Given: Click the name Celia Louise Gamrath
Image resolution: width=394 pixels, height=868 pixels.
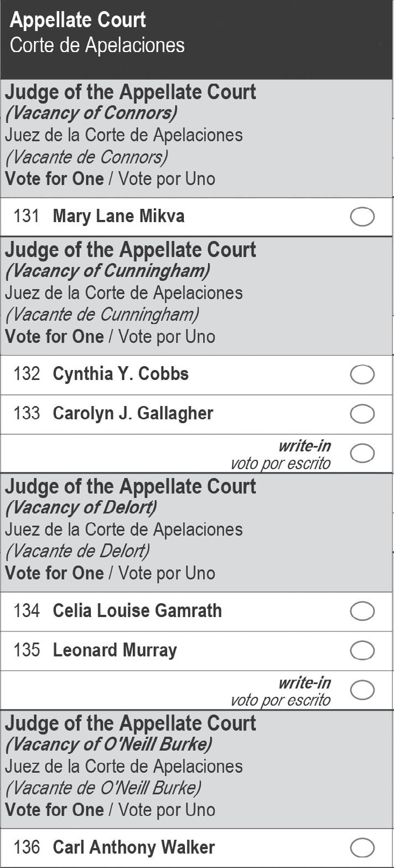Looking at the screenshot, I should 137,611.
